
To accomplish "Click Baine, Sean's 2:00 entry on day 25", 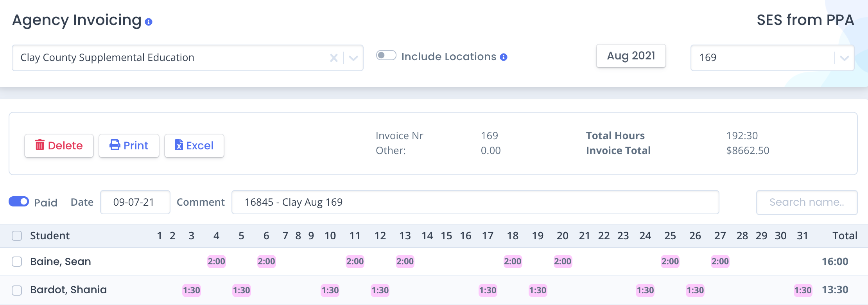I will [670, 261].
